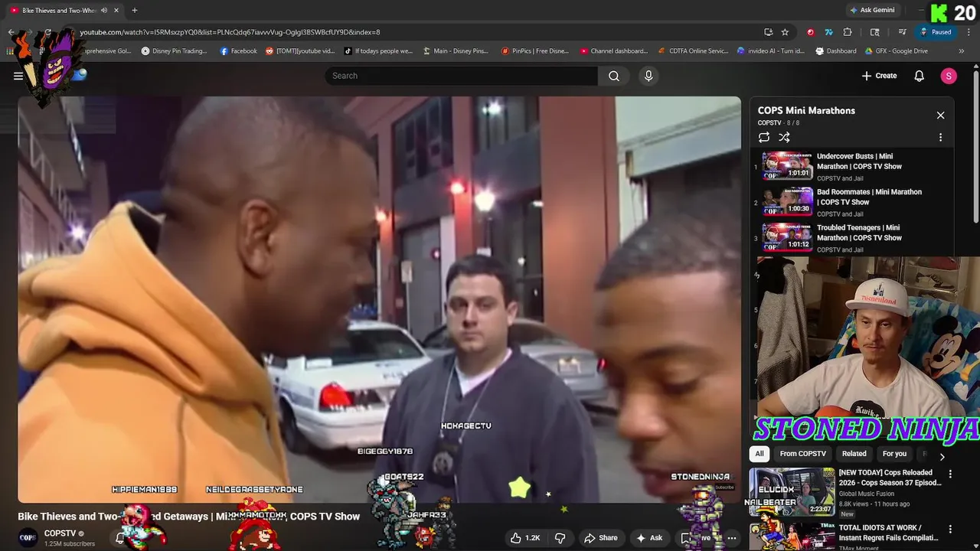Click the Paused profile chip
980x551 pixels.
pyautogui.click(x=936, y=32)
